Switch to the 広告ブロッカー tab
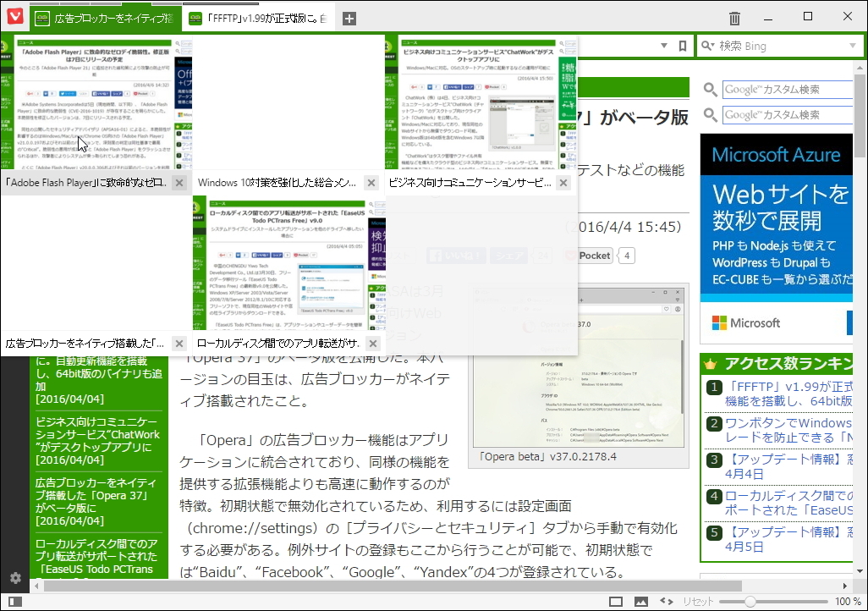The height and width of the screenshot is (611, 868). pos(102,16)
